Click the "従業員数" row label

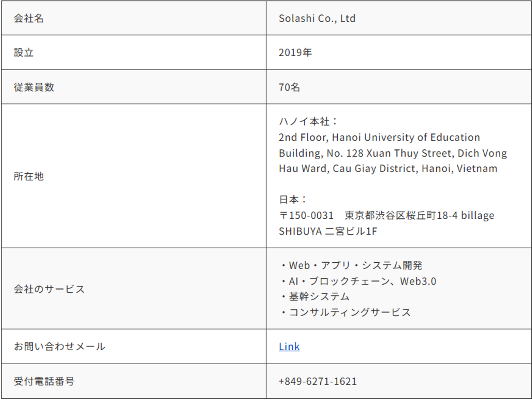point(34,87)
